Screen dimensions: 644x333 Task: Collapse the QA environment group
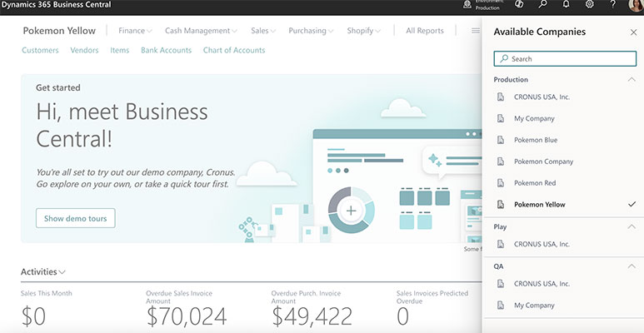point(632,266)
